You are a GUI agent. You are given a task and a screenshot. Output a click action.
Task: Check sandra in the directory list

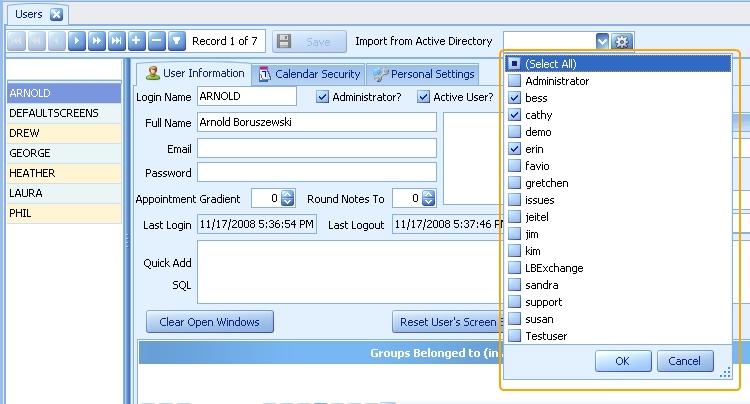(x=514, y=285)
